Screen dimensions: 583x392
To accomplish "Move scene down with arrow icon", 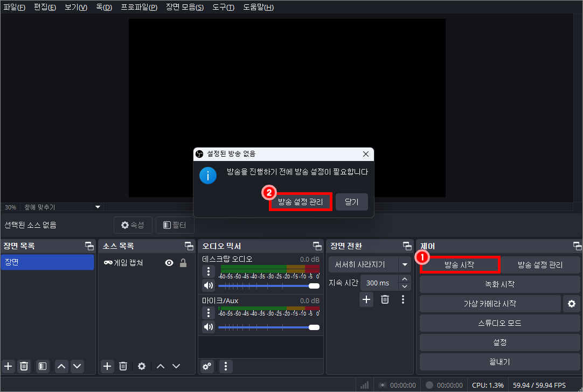I will click(77, 366).
